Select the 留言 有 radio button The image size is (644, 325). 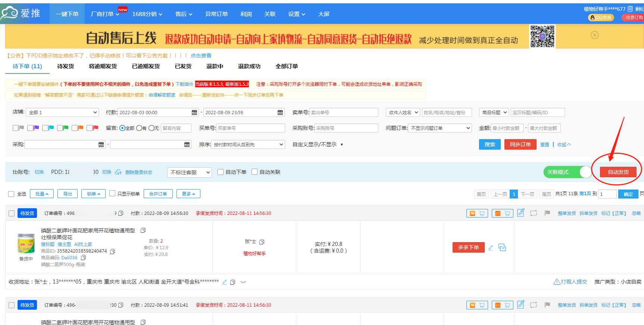coord(139,128)
